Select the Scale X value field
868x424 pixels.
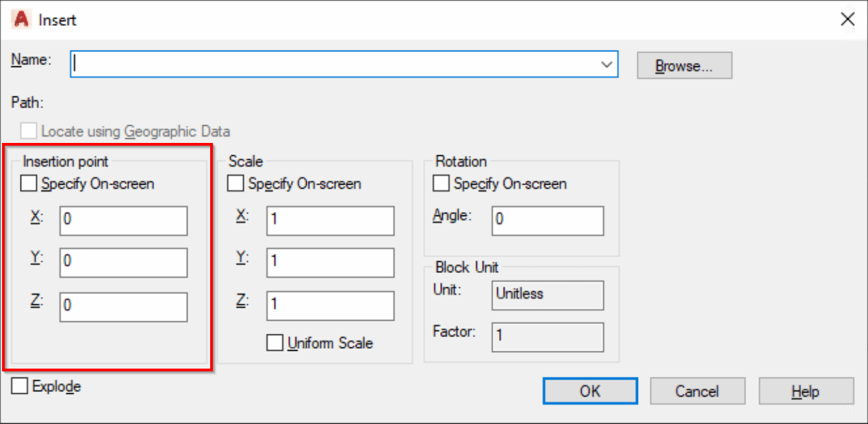coord(330,220)
